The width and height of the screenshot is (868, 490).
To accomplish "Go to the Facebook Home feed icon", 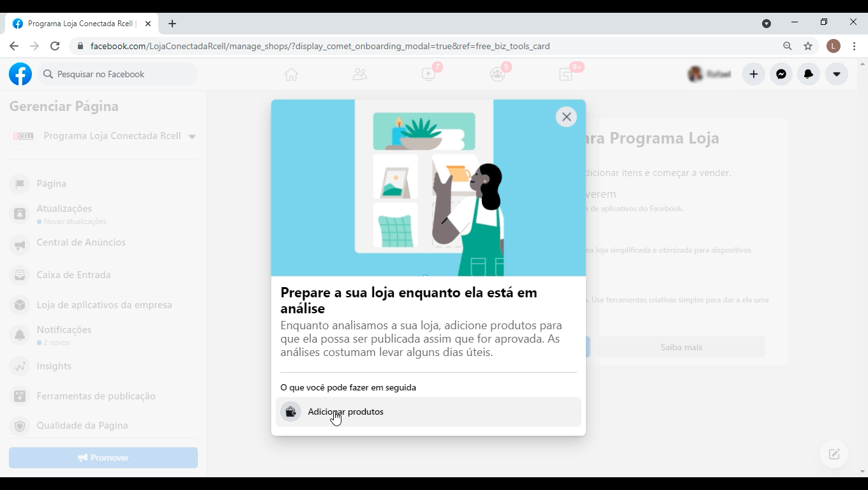I will [x=291, y=74].
